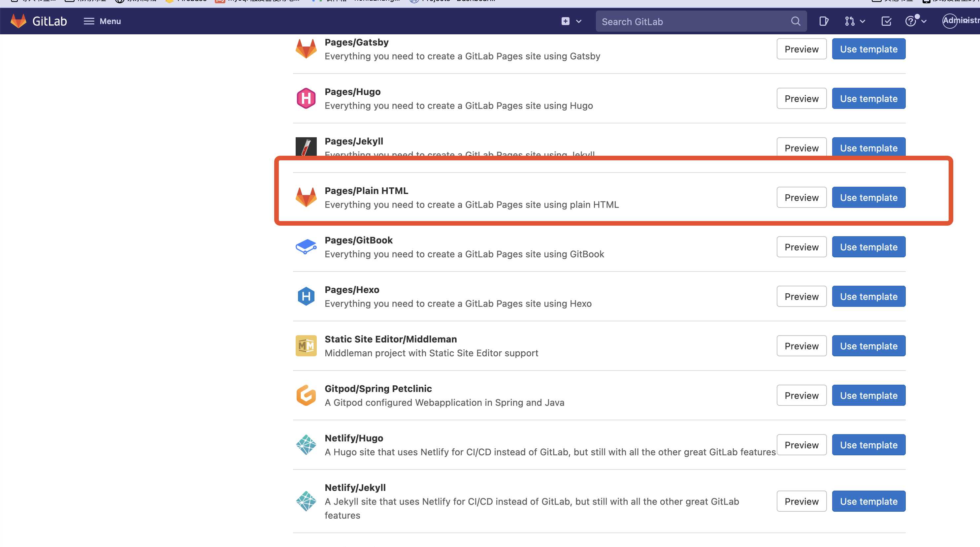Use the Pages/Gatsby template
The width and height of the screenshot is (980, 547).
868,49
